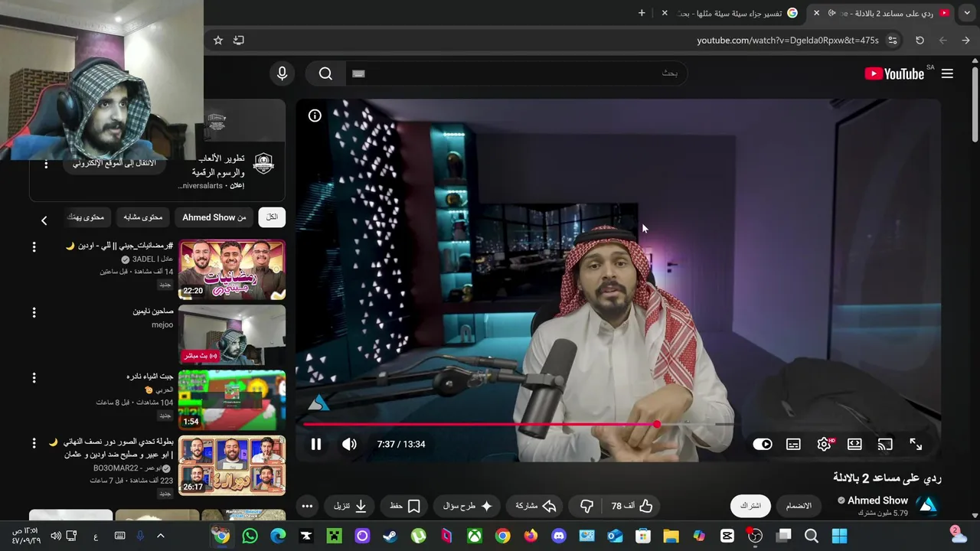The image size is (980, 551).
Task: Download the video via تنزيل
Action: 351,506
